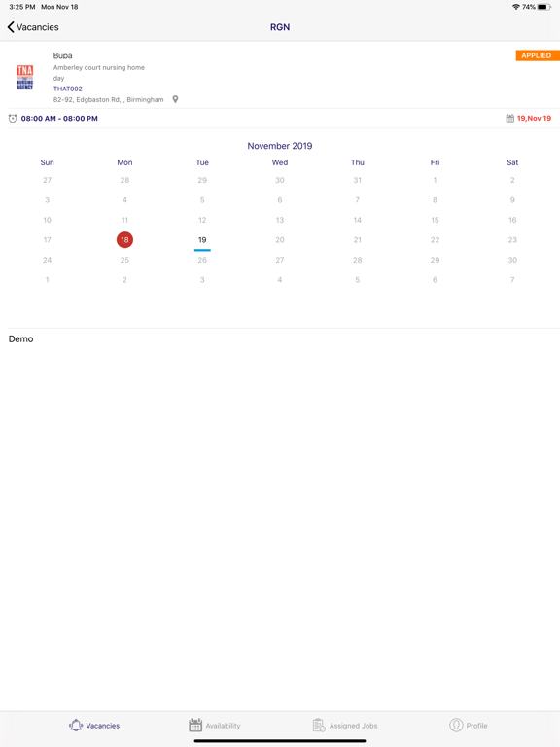Pick November 30 on the calendar
Viewport: 560px width, 747px height.
(512, 260)
